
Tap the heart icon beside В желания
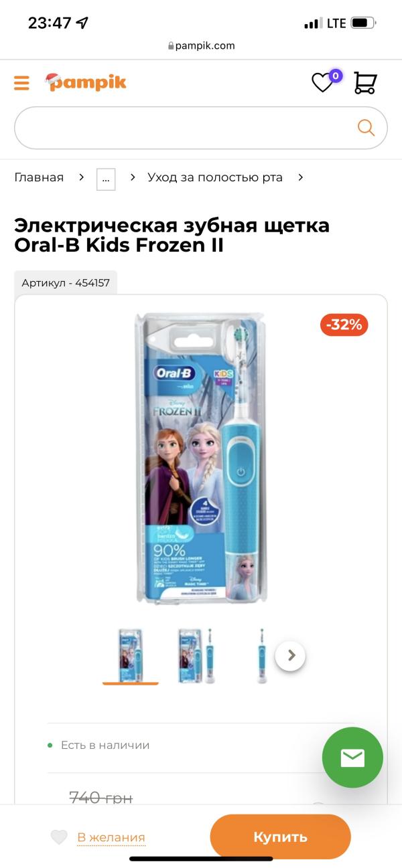59,837
